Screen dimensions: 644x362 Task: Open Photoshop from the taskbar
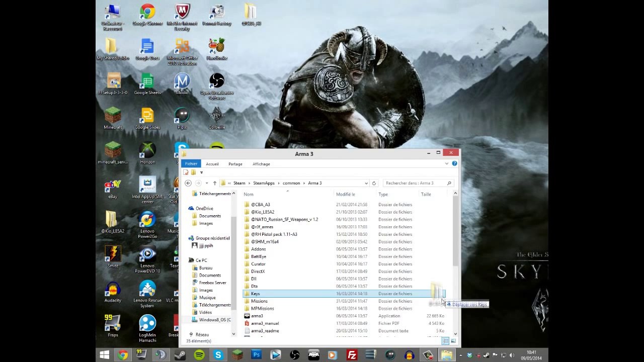coord(257,355)
